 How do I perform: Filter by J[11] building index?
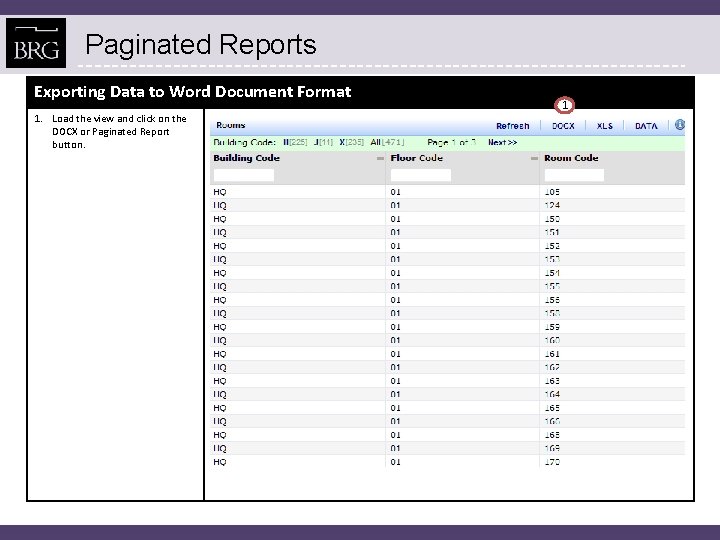pos(323,142)
